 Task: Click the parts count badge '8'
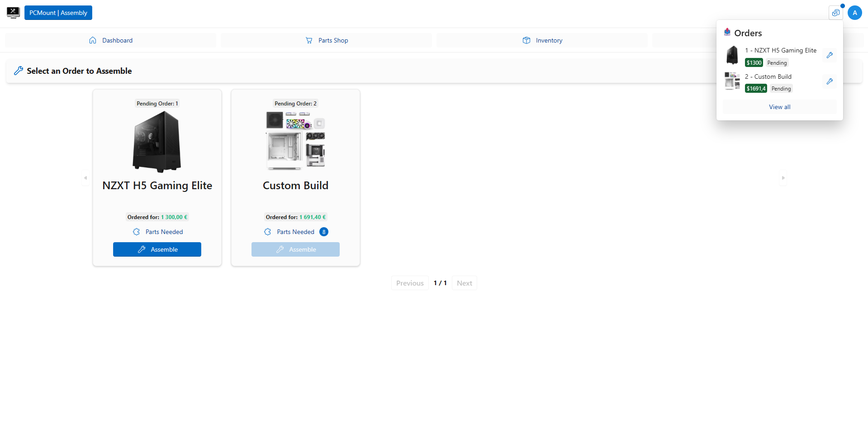tap(324, 232)
